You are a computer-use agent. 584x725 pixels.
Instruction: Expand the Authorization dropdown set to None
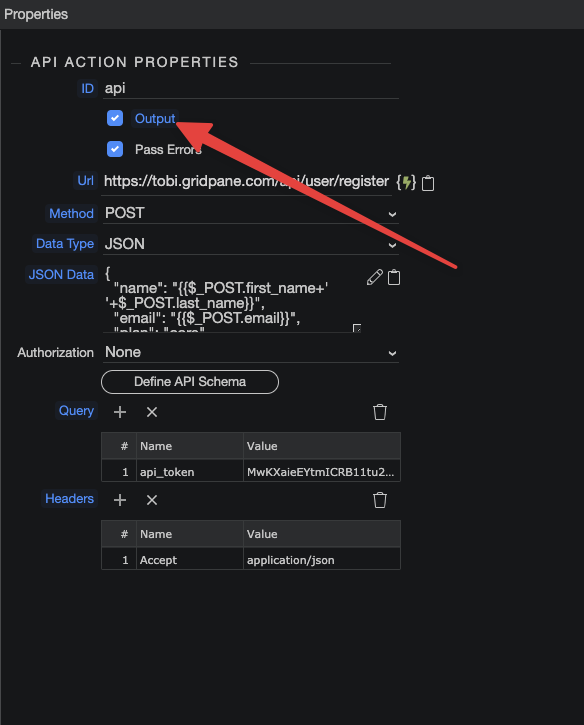[251, 352]
